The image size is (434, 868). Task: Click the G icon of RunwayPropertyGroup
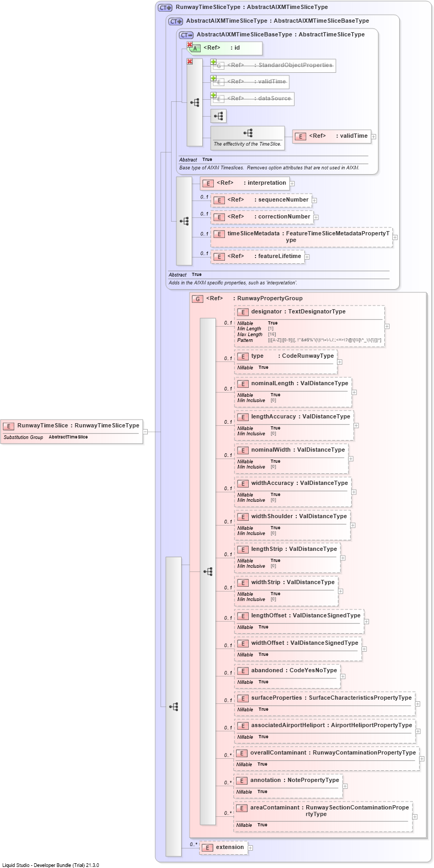pyautogui.click(x=197, y=299)
